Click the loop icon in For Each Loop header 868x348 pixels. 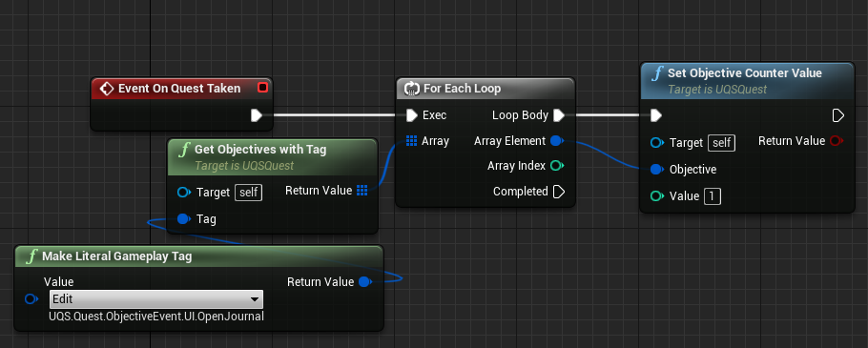[412, 89]
